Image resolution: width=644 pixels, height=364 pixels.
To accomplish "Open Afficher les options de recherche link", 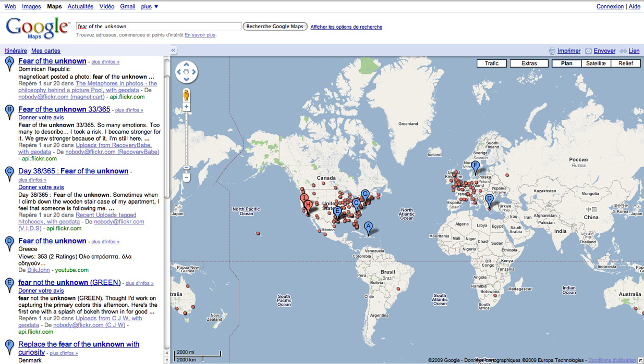I will coord(346,27).
